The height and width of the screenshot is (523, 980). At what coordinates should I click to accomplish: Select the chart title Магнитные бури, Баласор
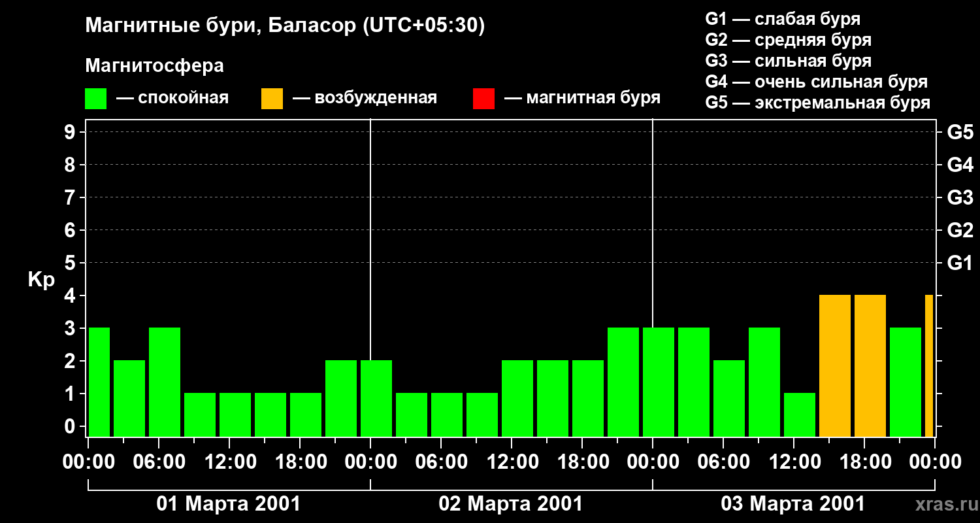[x=285, y=26]
